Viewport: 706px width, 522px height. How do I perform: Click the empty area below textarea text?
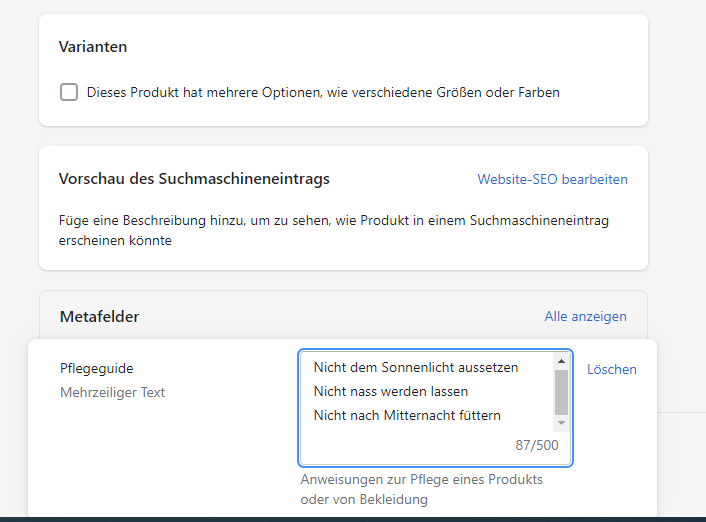[x=405, y=446]
